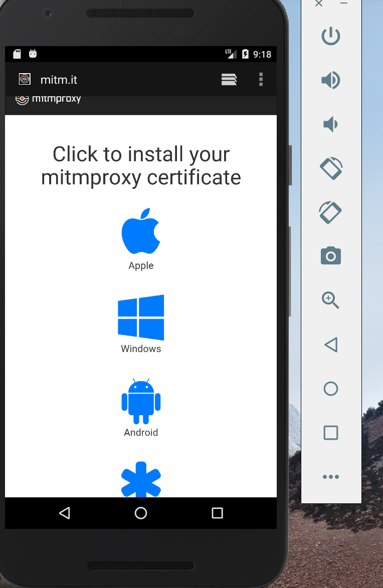Minimize the emulator toolbar window

(343, 4)
